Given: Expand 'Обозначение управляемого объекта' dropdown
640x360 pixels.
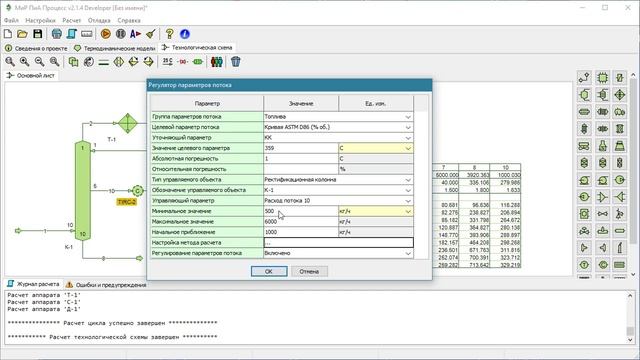Looking at the screenshot, I should coord(408,190).
